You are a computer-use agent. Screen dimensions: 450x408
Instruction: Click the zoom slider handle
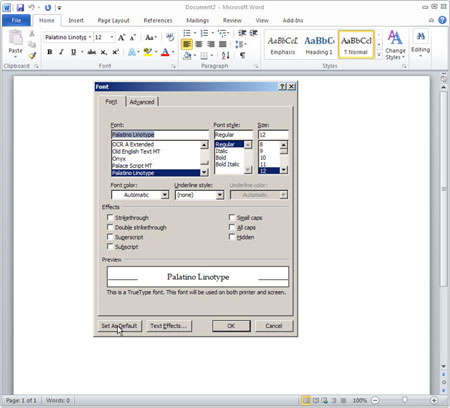[x=404, y=400]
